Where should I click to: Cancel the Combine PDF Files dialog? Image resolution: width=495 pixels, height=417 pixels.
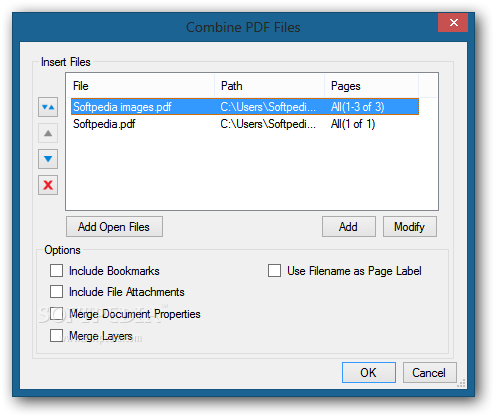point(429,373)
